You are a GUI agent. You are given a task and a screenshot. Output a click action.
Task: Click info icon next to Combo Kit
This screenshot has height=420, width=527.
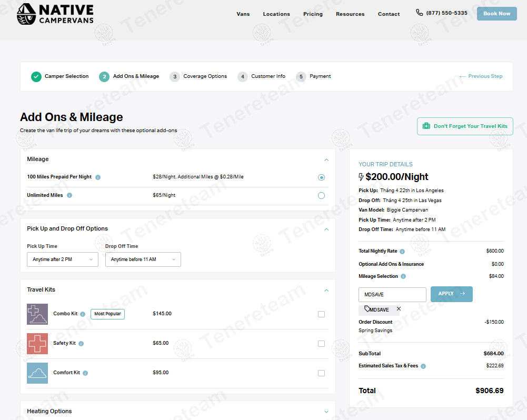tap(83, 314)
